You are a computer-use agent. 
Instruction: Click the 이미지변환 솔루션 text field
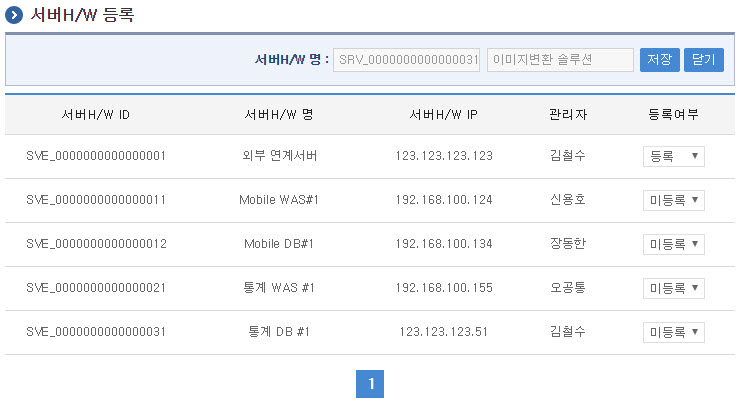click(560, 60)
